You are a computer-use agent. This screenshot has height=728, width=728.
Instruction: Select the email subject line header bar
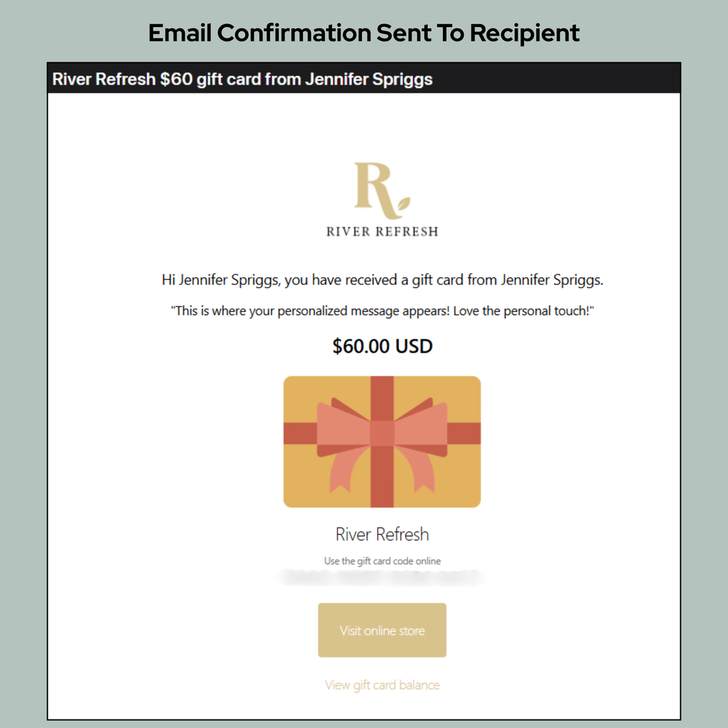point(364,79)
